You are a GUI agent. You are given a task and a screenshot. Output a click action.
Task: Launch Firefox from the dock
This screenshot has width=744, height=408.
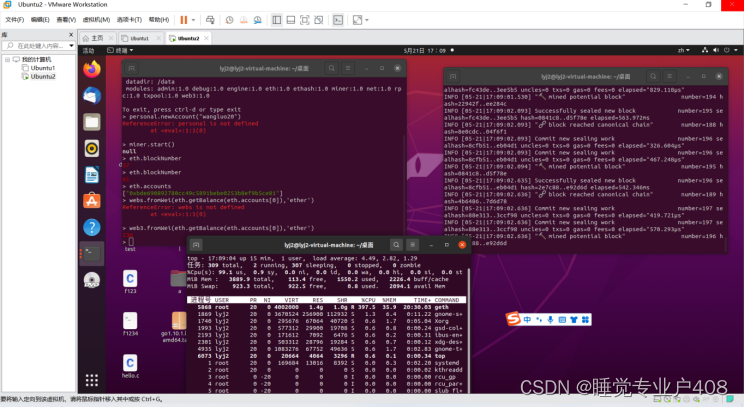[92, 69]
